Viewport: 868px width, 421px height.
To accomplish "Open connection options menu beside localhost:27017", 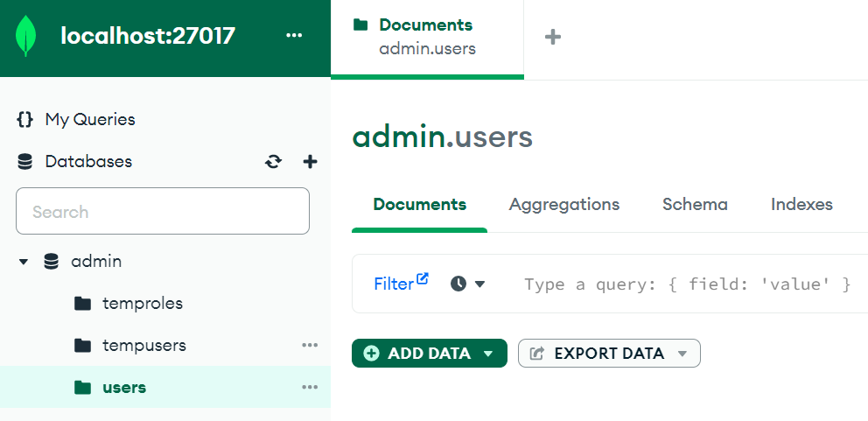I will pos(294,36).
